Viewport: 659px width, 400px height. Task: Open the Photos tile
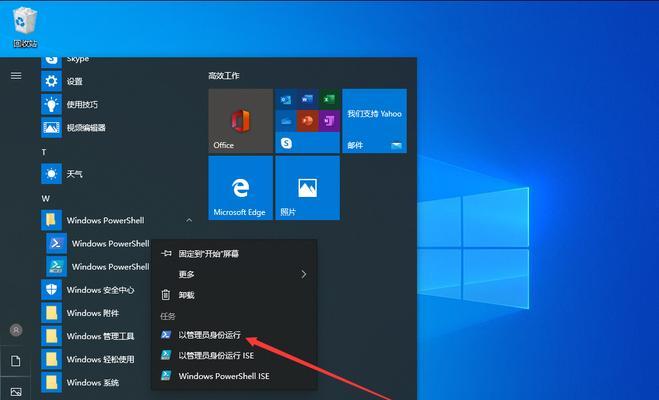pyautogui.click(x=308, y=188)
